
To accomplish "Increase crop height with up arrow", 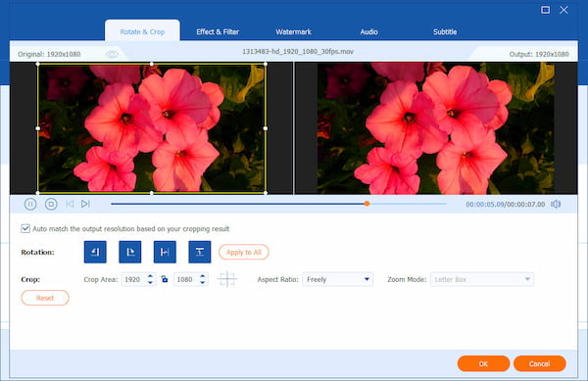I will click(x=203, y=276).
